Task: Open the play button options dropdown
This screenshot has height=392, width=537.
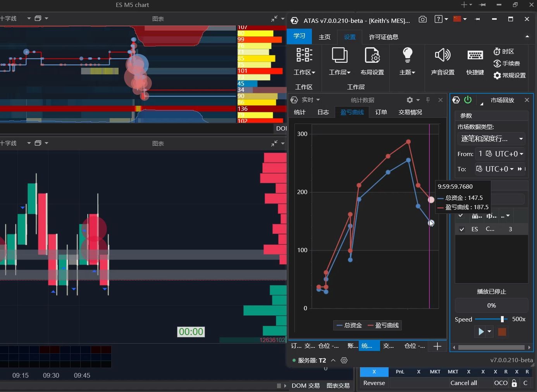Action: click(489, 332)
